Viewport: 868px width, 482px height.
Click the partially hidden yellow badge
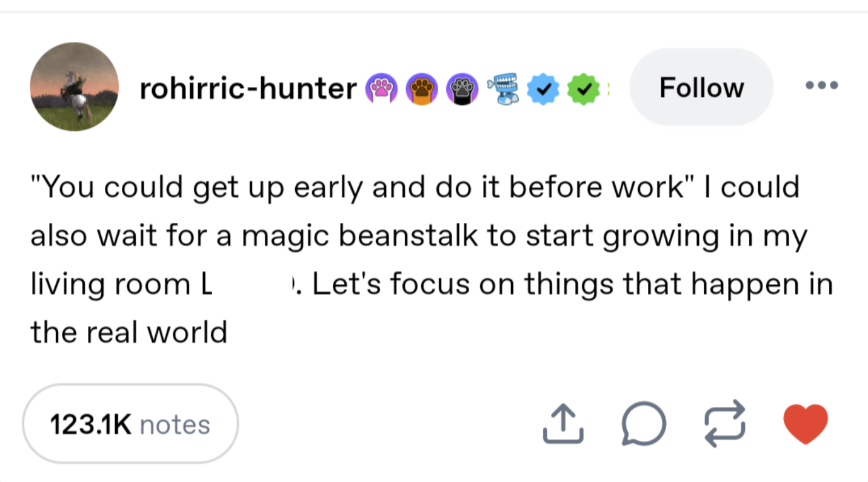pos(607,90)
